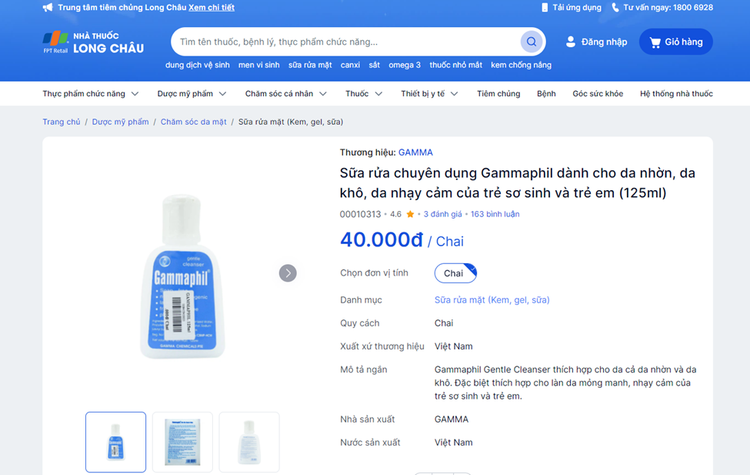Screen dimensions: 750x475
Task: Select the second product thumbnail
Action: pyautogui.click(x=182, y=441)
